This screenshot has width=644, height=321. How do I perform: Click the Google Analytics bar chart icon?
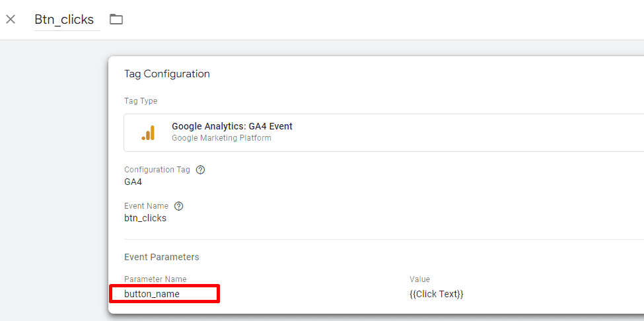tap(148, 133)
